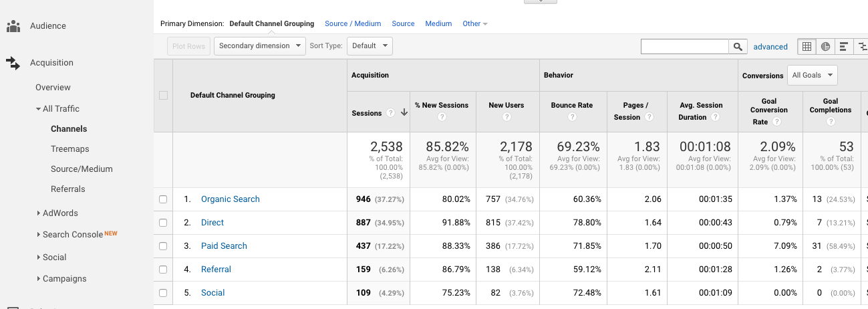868x309 pixels.
Task: Sort by Sessions using the down arrow
Action: tap(404, 113)
